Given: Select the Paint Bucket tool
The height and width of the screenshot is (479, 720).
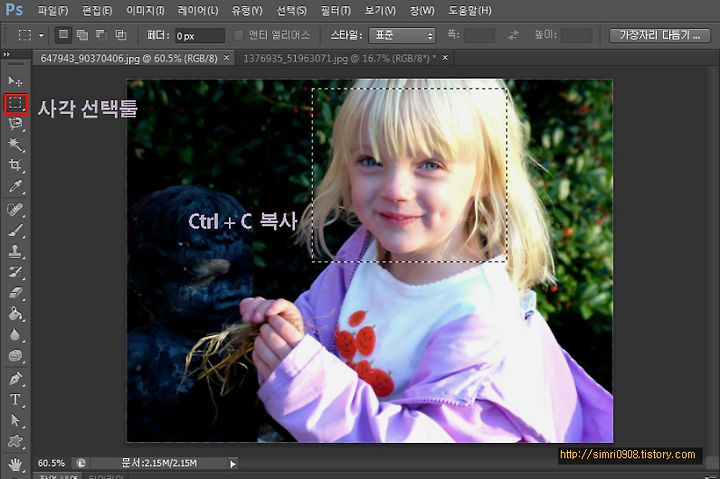Looking at the screenshot, I should coord(15,314).
